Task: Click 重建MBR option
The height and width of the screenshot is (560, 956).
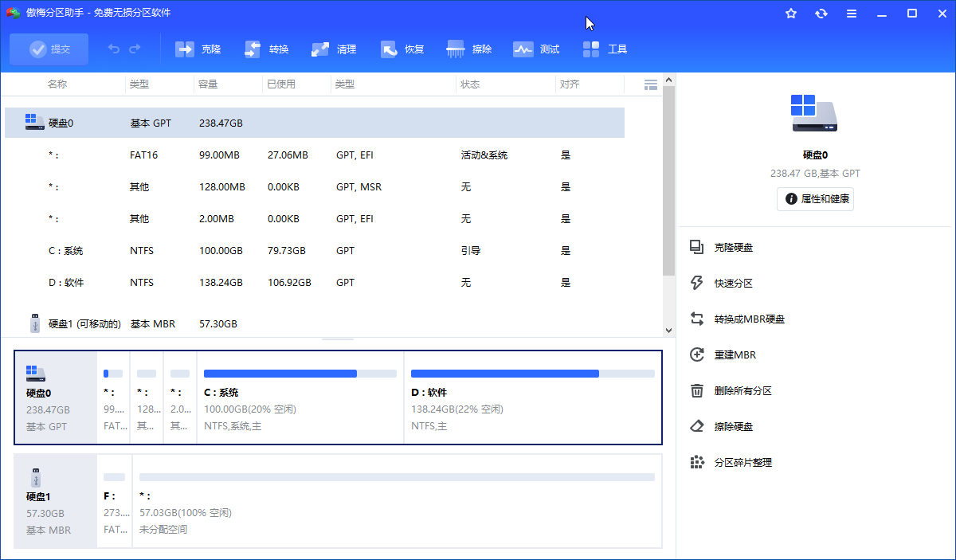Action: [x=735, y=355]
